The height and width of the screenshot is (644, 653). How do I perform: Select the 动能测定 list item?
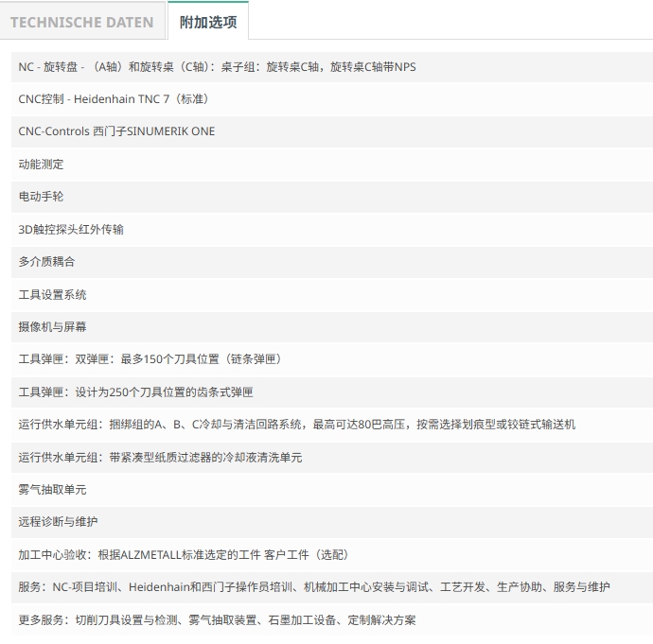point(332,165)
